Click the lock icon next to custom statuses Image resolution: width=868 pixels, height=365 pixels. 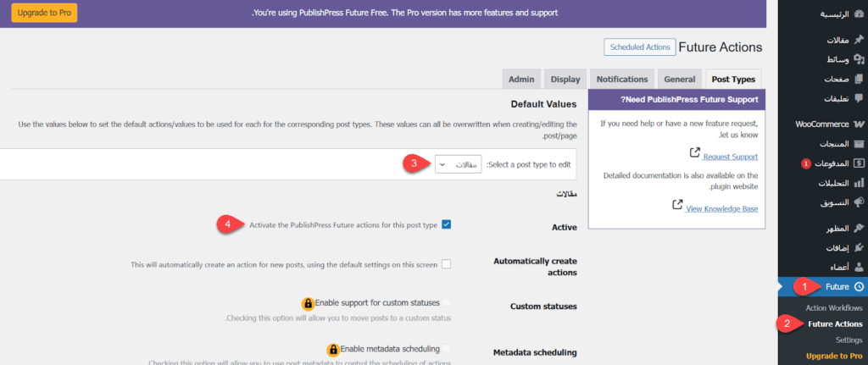tap(308, 303)
